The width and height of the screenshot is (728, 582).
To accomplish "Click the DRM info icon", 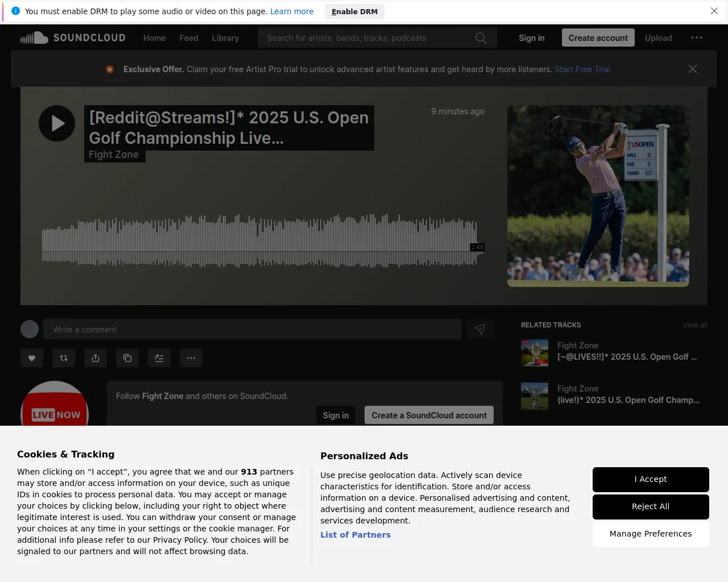I will click(15, 11).
